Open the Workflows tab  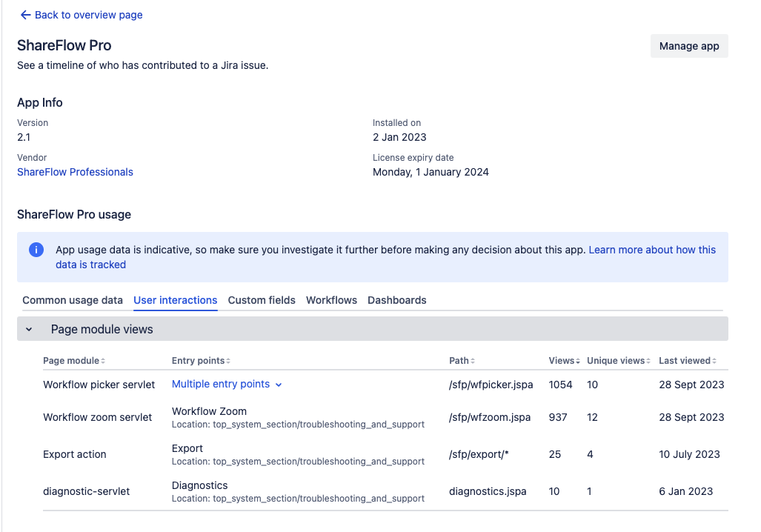[x=331, y=300]
